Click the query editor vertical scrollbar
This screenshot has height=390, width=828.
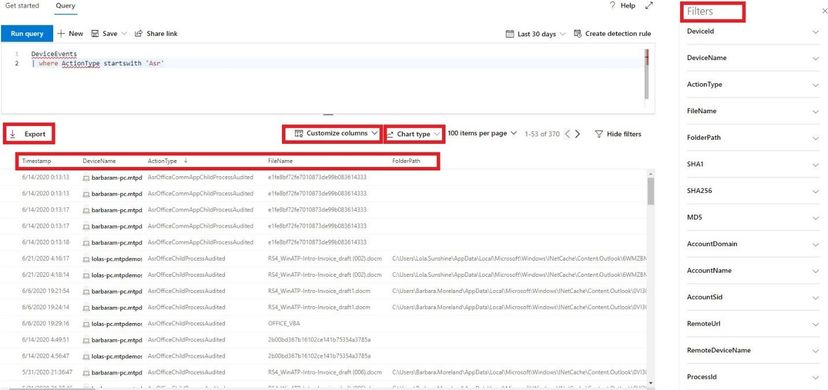pyautogui.click(x=647, y=74)
